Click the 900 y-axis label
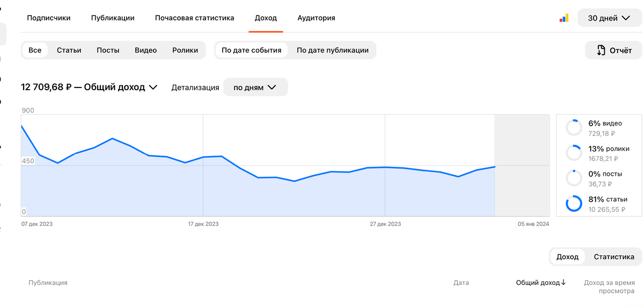644x308 pixels. 28,111
